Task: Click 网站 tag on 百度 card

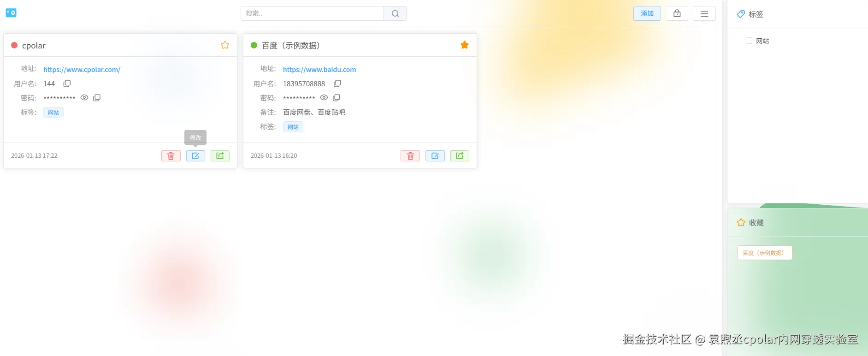Action: tap(293, 127)
